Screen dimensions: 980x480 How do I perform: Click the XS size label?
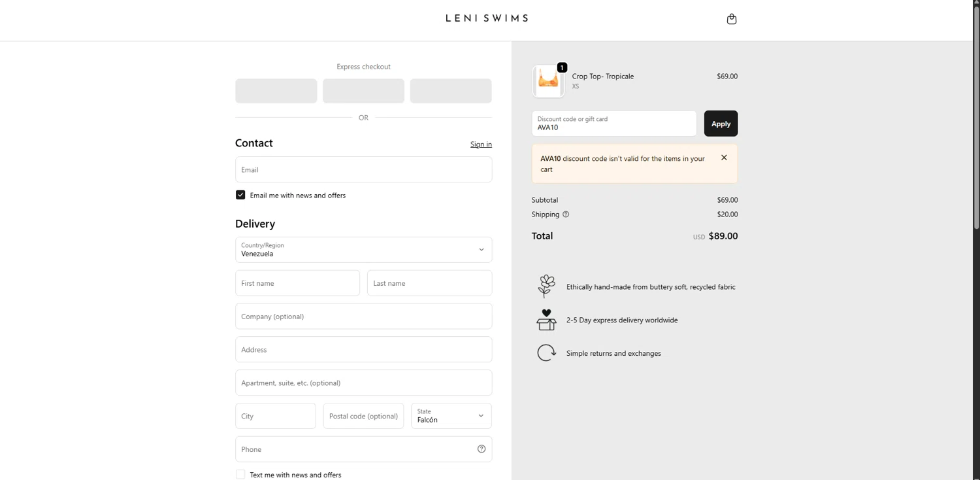[576, 86]
